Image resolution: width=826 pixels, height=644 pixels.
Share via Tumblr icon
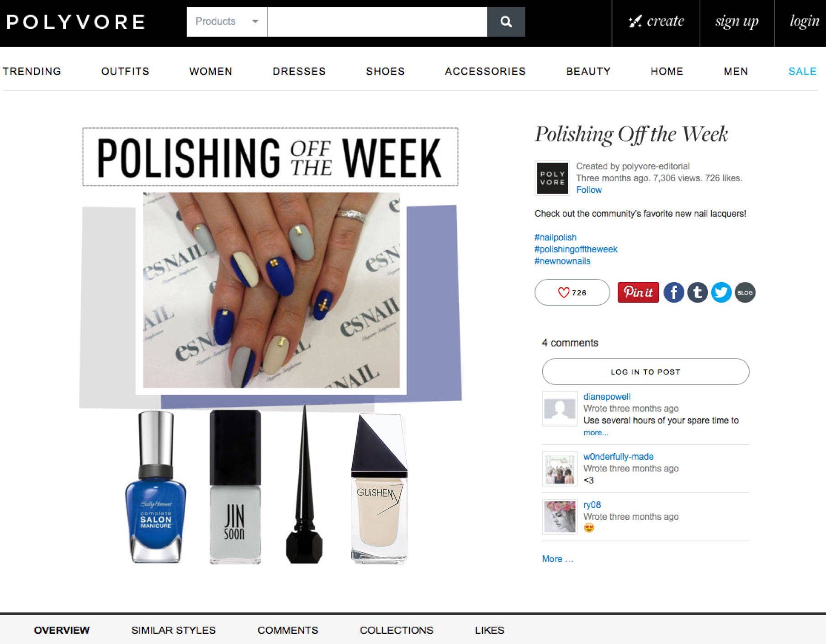coord(697,292)
